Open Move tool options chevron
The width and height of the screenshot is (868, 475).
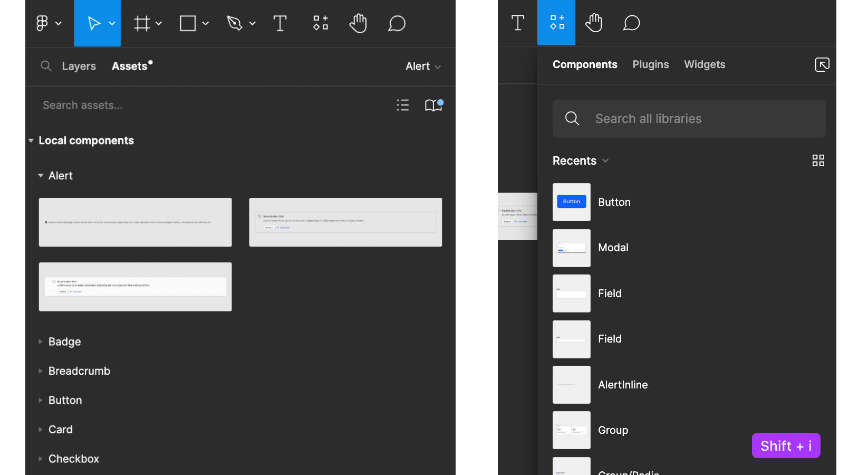[x=112, y=23]
